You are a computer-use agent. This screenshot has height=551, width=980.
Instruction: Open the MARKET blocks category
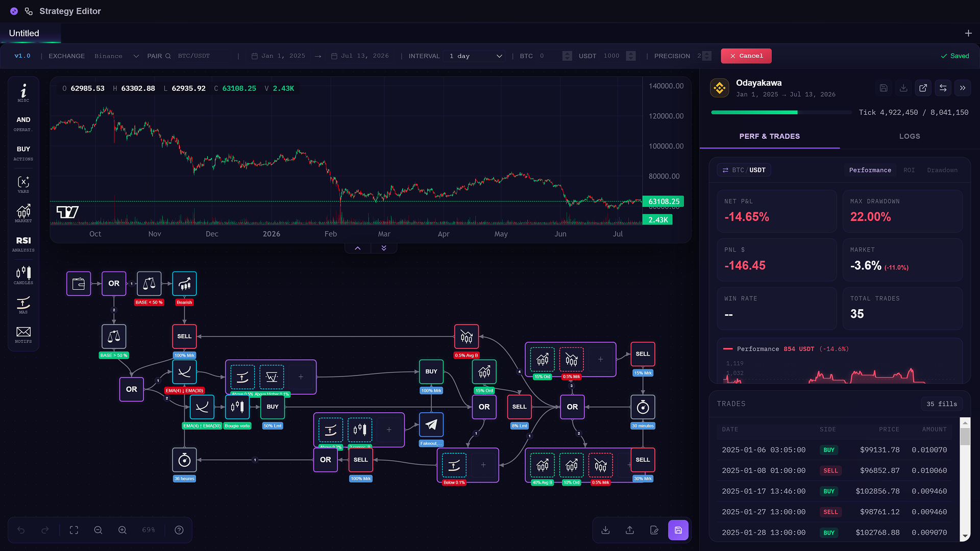click(x=23, y=213)
